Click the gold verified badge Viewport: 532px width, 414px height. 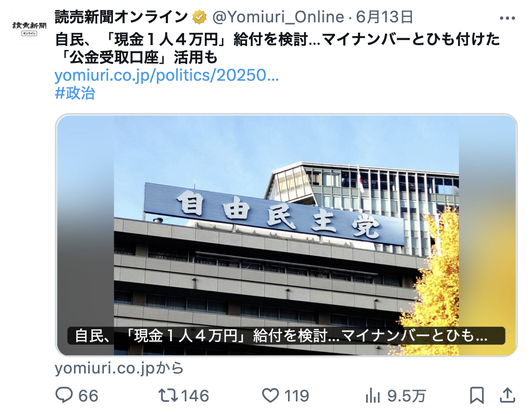click(199, 17)
